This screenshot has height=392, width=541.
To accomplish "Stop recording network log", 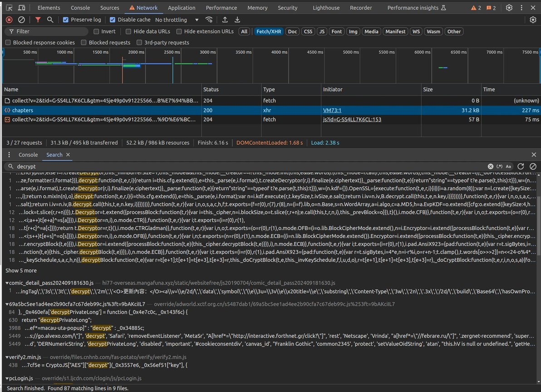I will (10, 20).
